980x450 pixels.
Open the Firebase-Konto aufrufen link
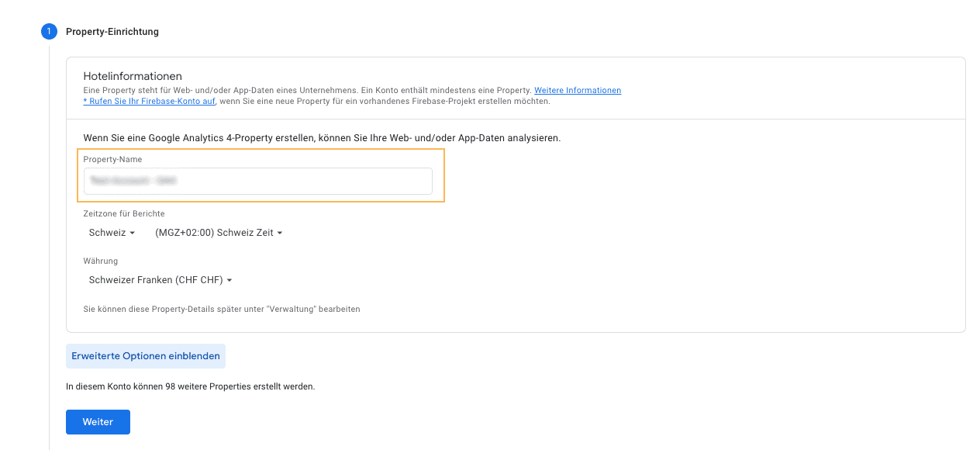click(x=150, y=102)
